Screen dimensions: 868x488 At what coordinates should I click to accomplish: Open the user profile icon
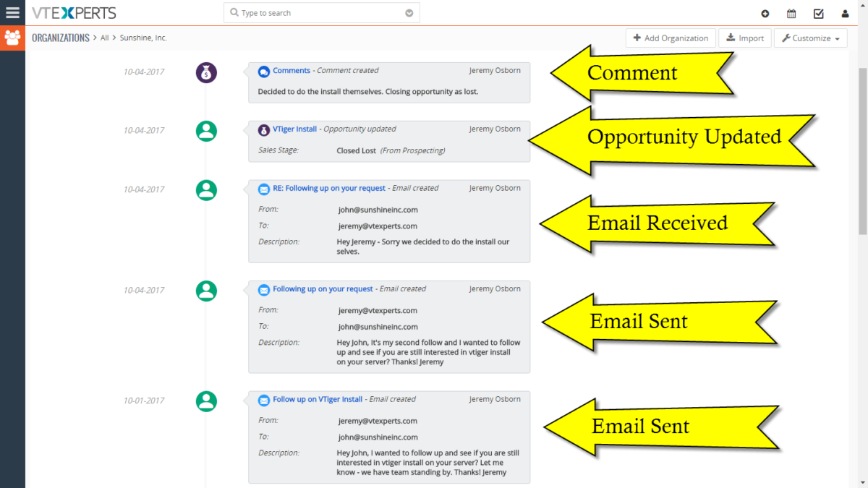(x=845, y=14)
